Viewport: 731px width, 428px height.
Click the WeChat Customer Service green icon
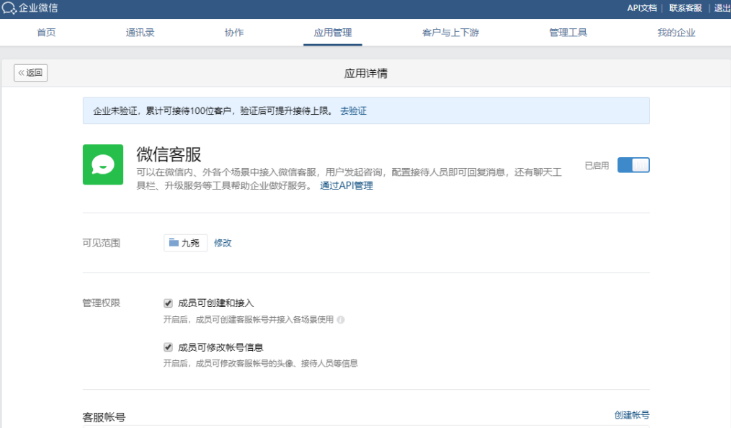click(102, 164)
